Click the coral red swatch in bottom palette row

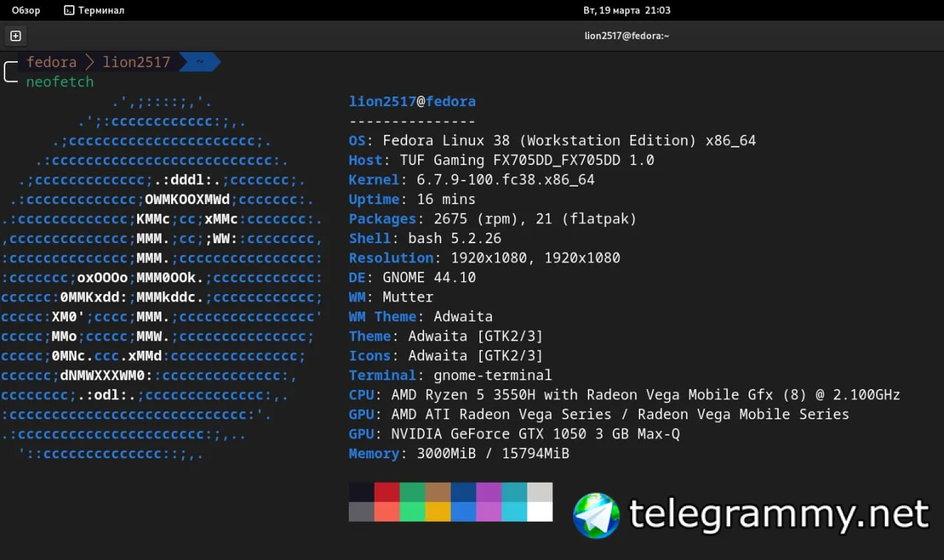[387, 511]
